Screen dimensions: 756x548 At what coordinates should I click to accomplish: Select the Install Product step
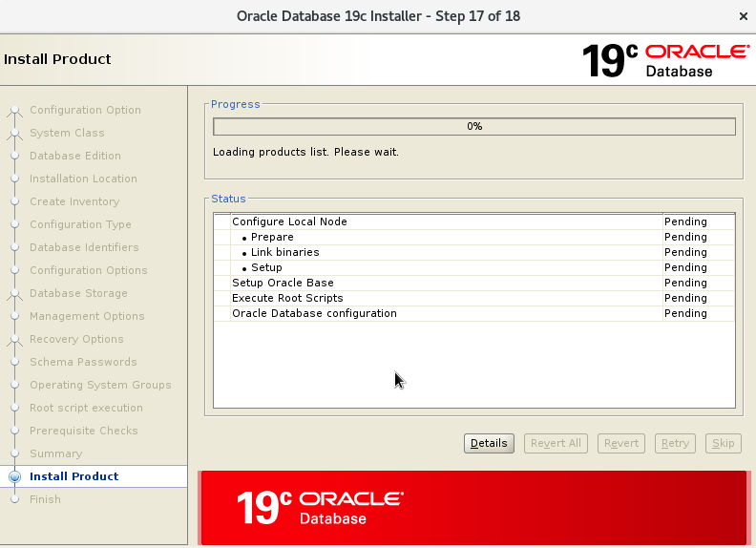click(x=74, y=476)
